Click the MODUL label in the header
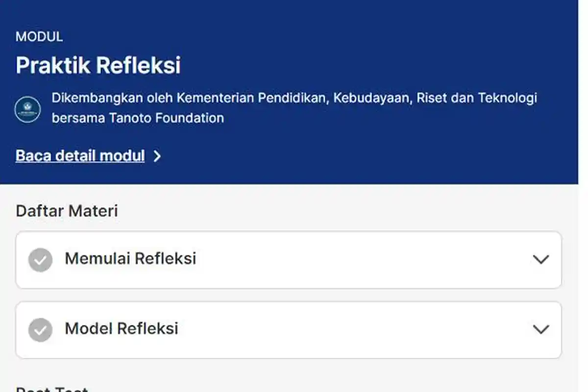 point(39,36)
